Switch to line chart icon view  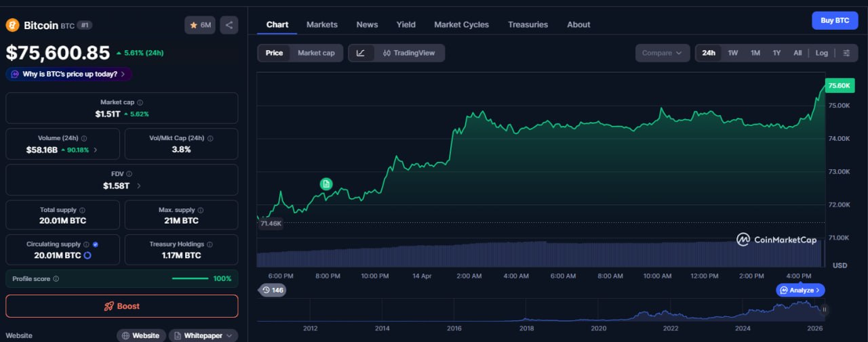point(361,53)
